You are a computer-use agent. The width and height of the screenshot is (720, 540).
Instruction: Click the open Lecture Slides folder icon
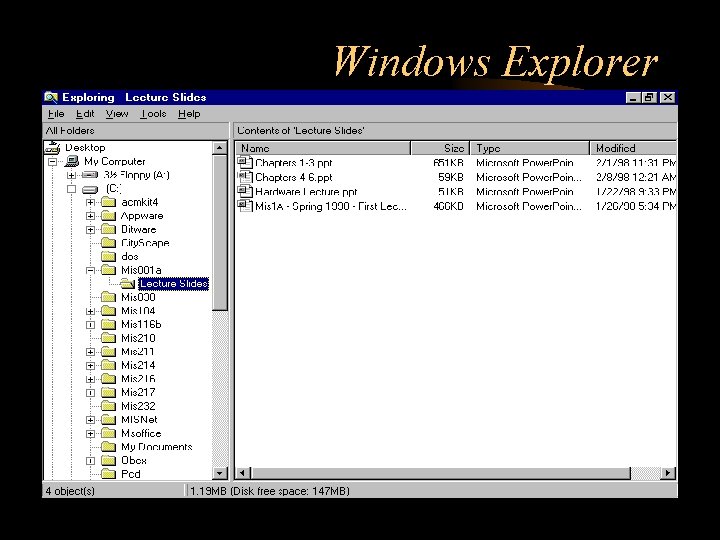(x=127, y=284)
